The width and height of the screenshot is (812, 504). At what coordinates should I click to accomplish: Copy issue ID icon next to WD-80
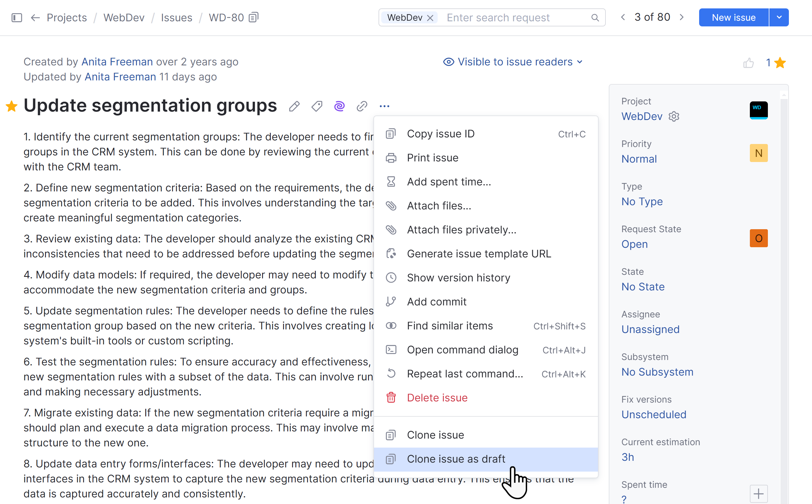pyautogui.click(x=253, y=17)
